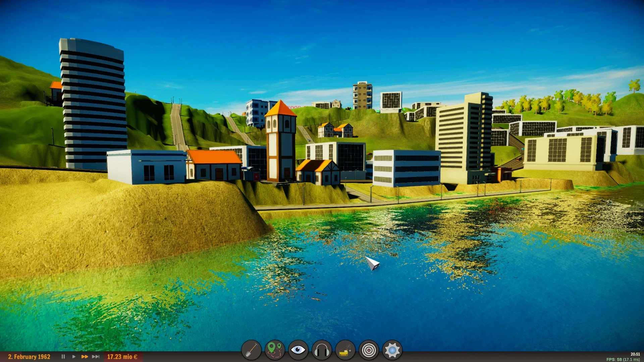Set the fastest game speed
Image resolution: width=644 pixels, height=362 pixels.
coord(96,357)
